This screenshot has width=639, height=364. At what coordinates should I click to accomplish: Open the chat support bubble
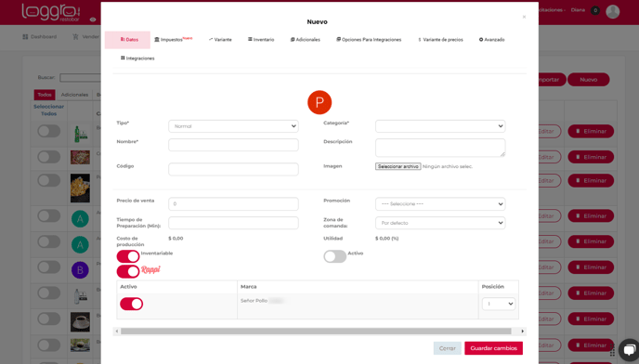pyautogui.click(x=629, y=350)
